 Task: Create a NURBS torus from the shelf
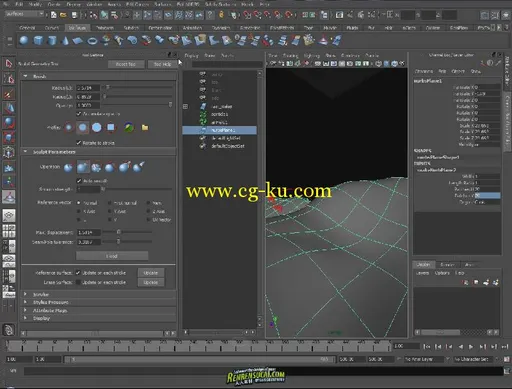92,41
